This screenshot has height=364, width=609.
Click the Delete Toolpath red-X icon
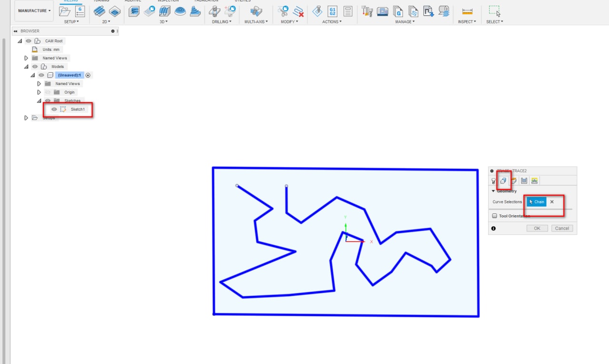298,11
